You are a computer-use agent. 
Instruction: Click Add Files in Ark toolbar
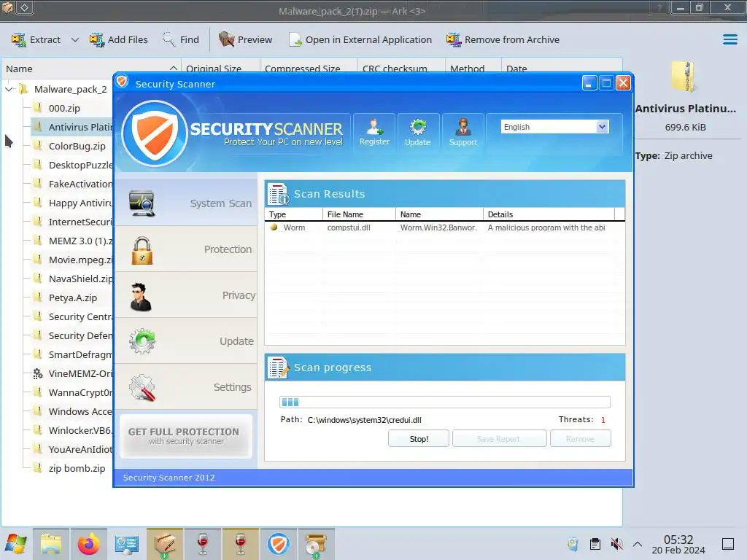pyautogui.click(x=119, y=39)
